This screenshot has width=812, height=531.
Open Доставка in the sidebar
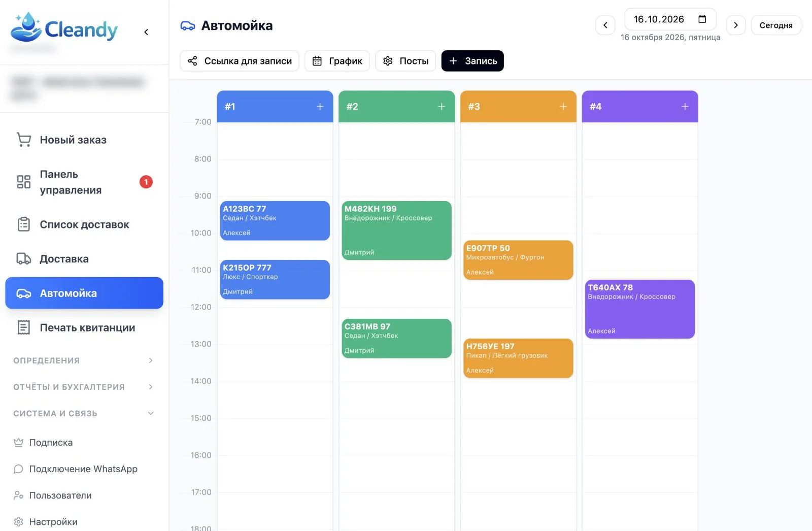point(84,259)
